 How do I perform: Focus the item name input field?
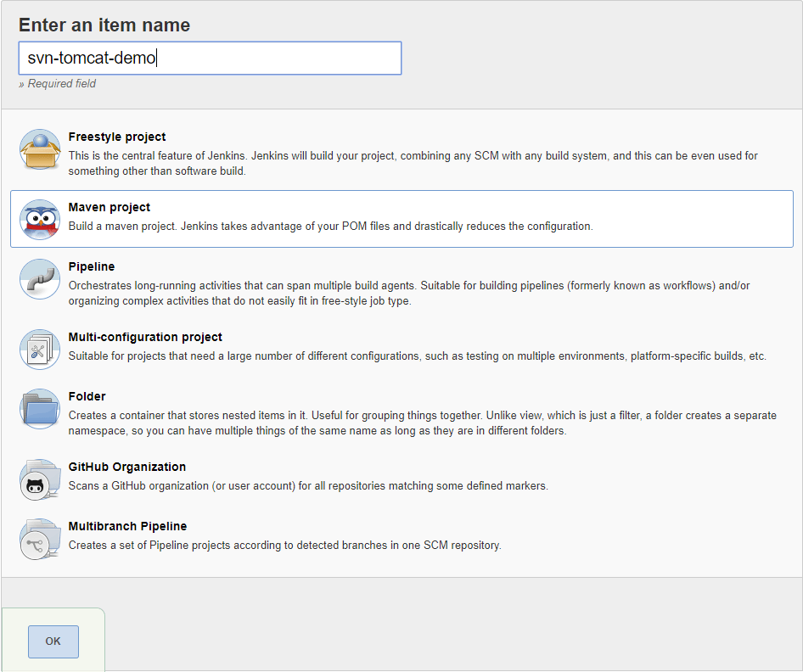210,59
